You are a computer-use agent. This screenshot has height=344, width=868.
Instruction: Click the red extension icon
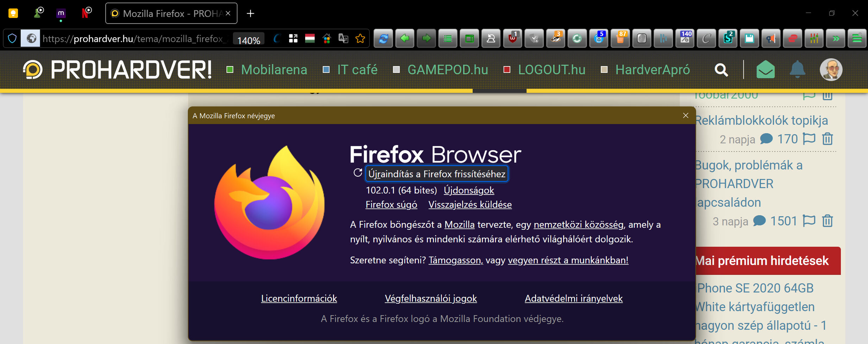(x=793, y=38)
